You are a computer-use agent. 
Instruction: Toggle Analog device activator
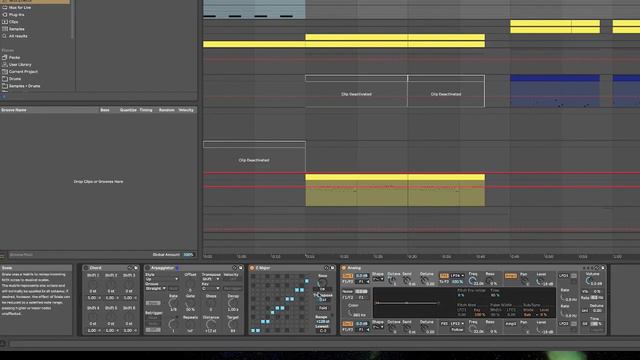[344, 268]
